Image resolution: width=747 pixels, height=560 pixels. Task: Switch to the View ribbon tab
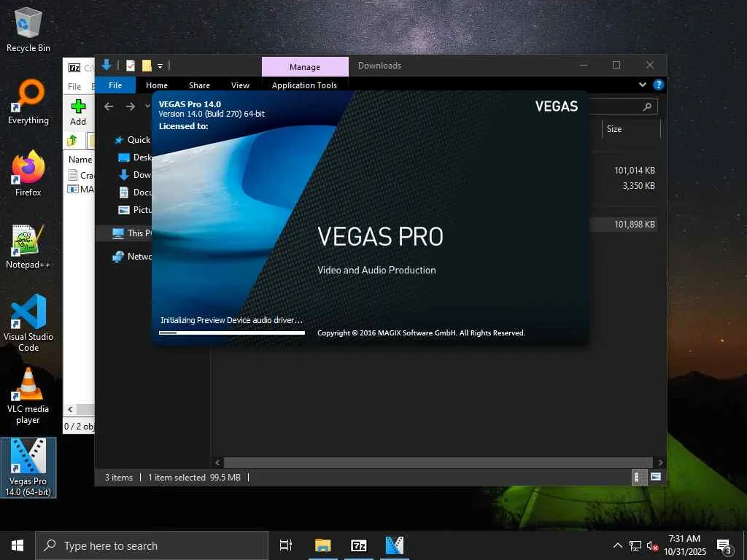[240, 85]
